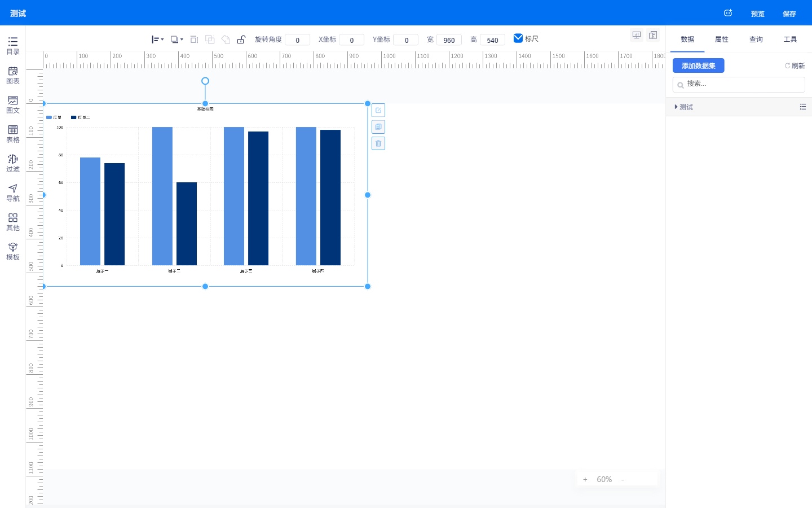The image size is (812, 508).
Task: Click the zoom in plus button
Action: [x=585, y=479]
